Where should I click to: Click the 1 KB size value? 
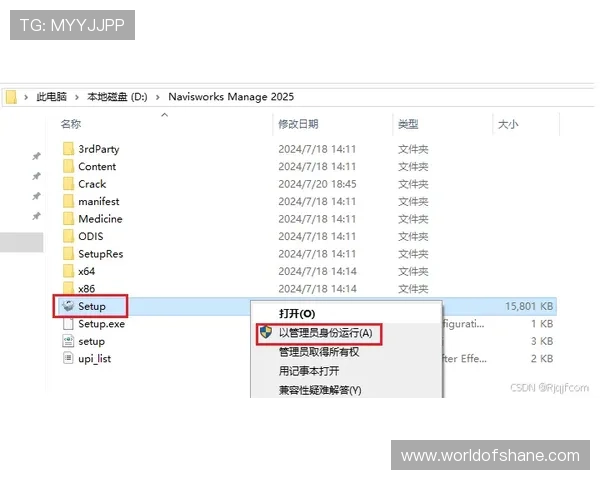pyautogui.click(x=542, y=324)
